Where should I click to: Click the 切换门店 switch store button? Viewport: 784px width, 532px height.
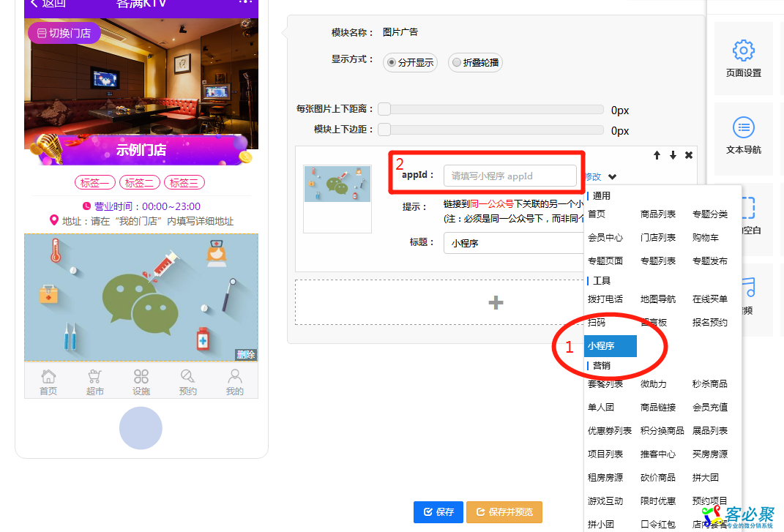tap(64, 33)
